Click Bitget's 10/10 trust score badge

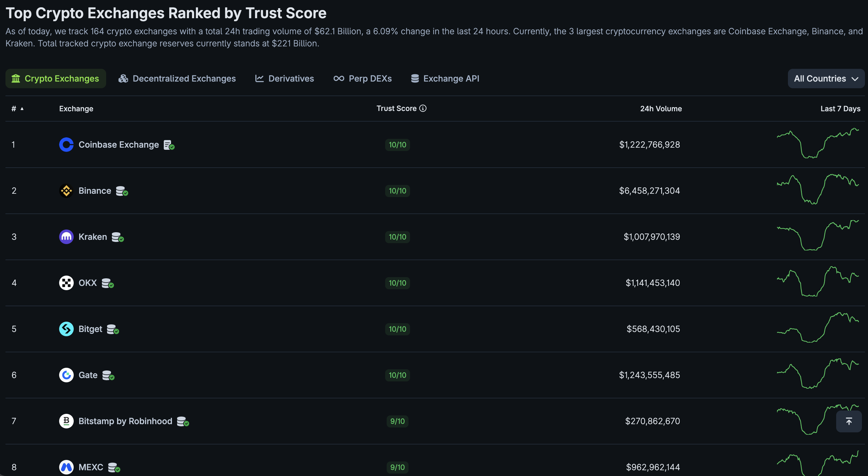[398, 329]
